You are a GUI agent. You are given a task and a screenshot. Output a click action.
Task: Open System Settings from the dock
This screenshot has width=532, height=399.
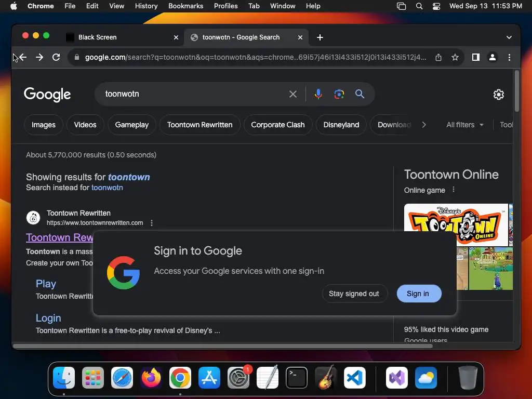tap(238, 378)
